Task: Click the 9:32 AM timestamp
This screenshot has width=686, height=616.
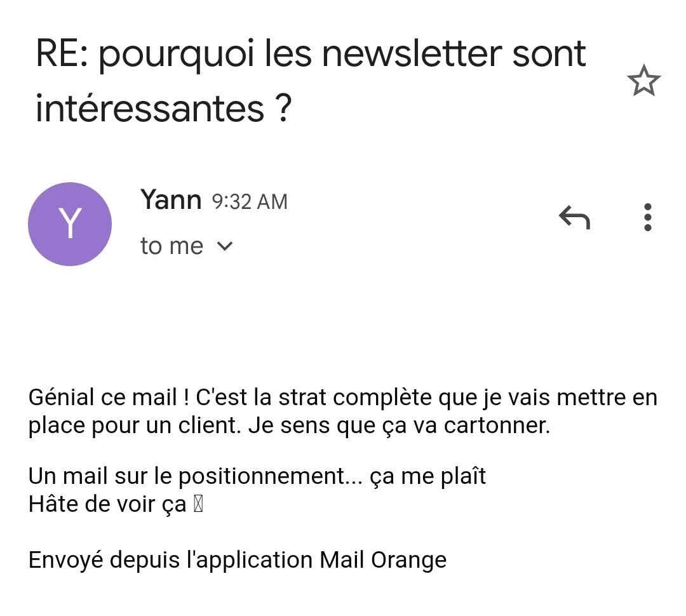Action: pos(250,202)
